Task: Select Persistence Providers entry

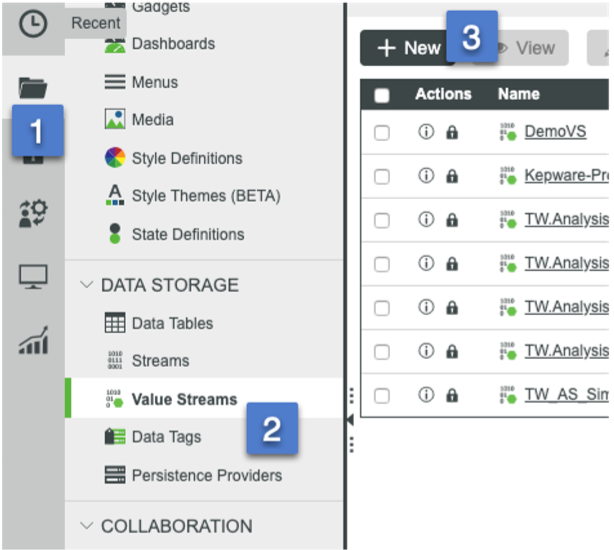Action: (207, 475)
